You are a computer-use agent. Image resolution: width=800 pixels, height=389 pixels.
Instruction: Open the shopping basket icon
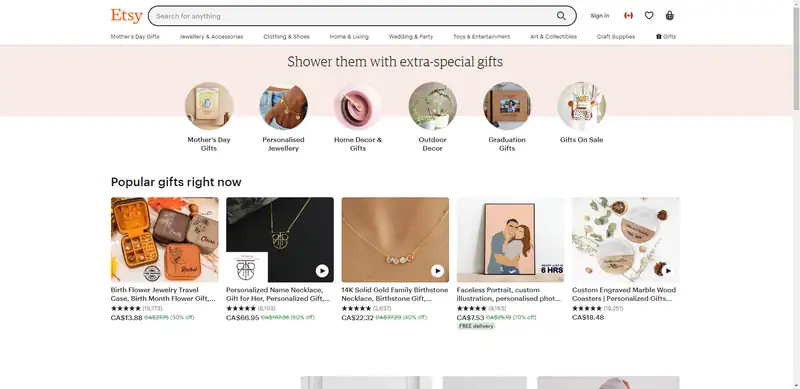click(x=669, y=16)
